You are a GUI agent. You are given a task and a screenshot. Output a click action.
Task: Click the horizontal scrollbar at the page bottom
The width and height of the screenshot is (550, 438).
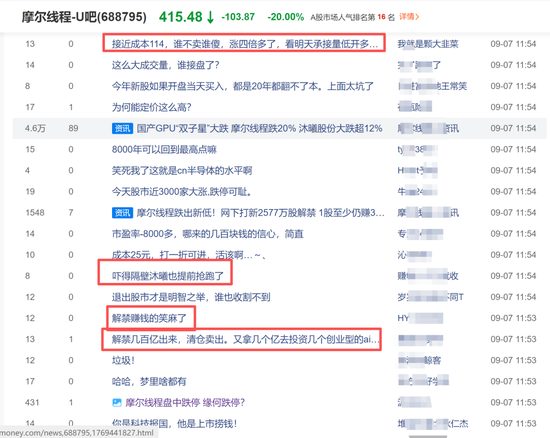pos(428,436)
